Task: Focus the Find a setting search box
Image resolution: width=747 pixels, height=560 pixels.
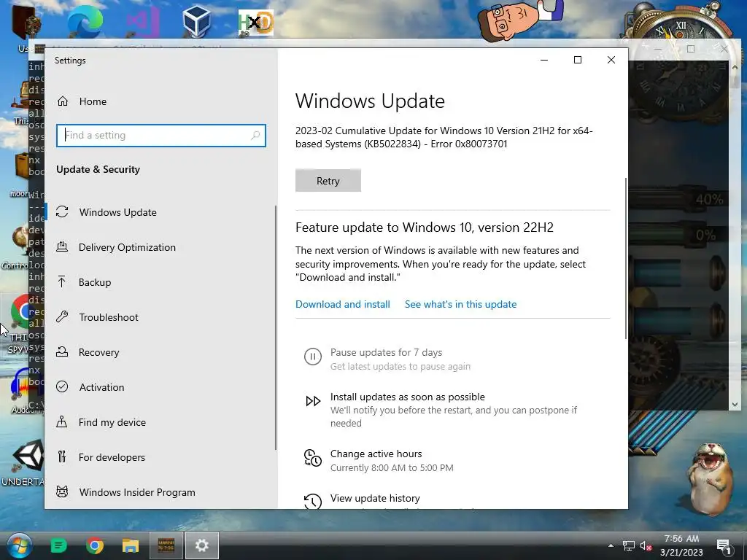Action: (x=161, y=135)
